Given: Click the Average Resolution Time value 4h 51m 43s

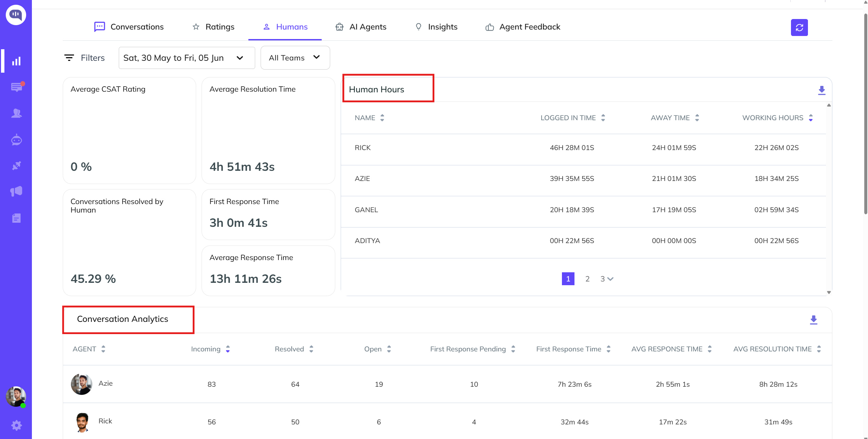Looking at the screenshot, I should pyautogui.click(x=242, y=167).
